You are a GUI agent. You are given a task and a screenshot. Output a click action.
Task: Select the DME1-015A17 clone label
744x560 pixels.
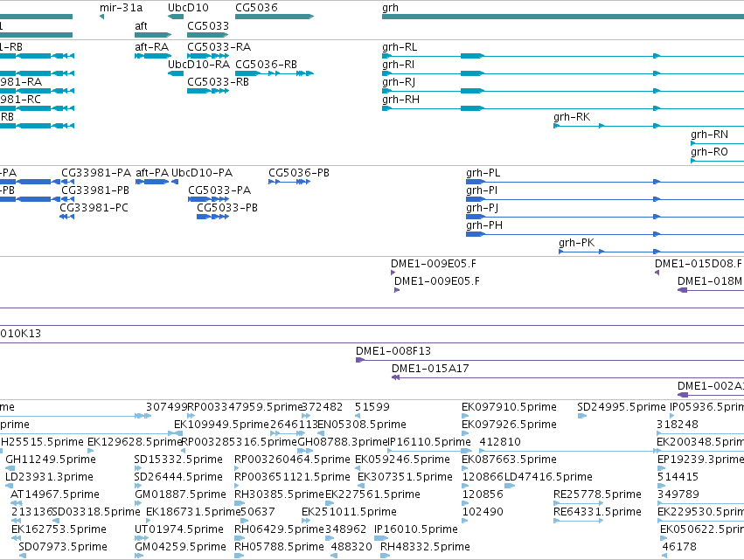click(430, 369)
